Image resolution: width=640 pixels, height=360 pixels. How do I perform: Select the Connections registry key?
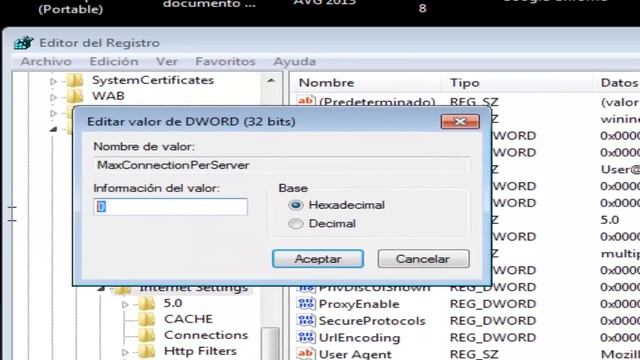(206, 335)
